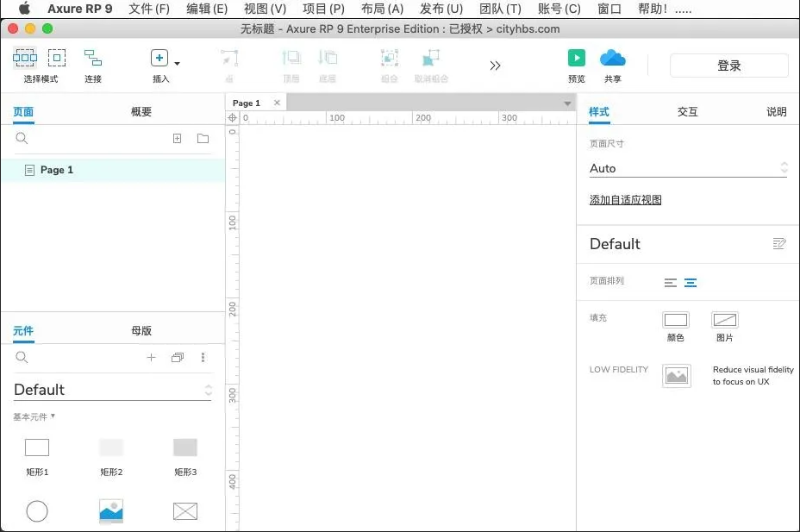The width and height of the screenshot is (800, 532).
Task: Open the Apple menu
Action: (x=24, y=8)
